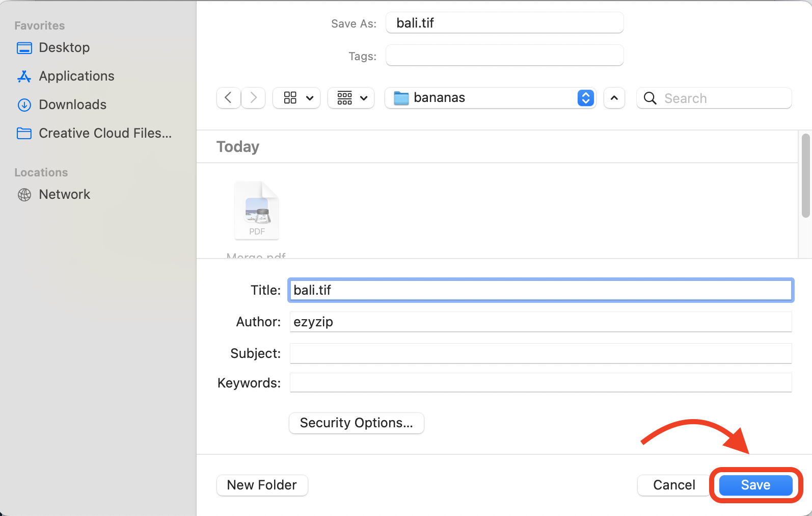Click the forward navigation arrow
This screenshot has width=812, height=516.
coord(253,98)
